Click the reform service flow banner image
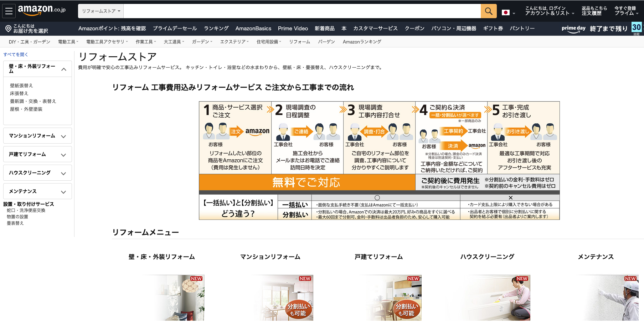Viewport: 644px width, 325px height. click(x=379, y=160)
